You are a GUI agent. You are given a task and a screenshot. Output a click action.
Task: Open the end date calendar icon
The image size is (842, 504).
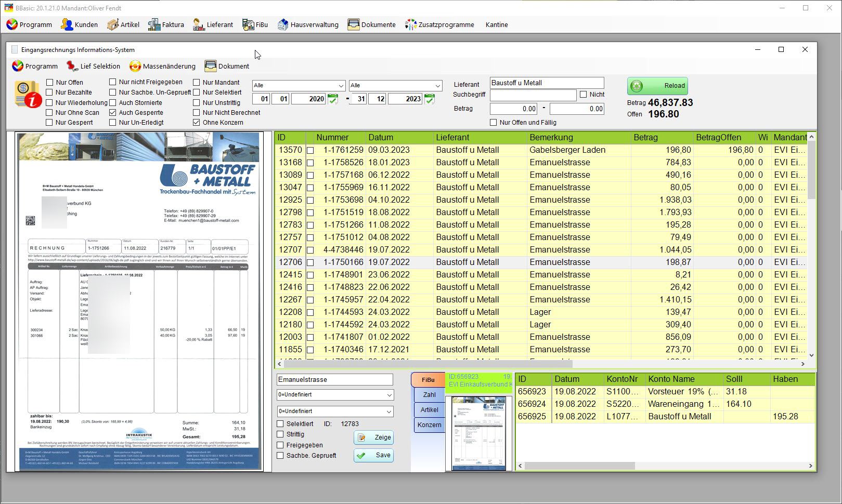click(x=430, y=99)
